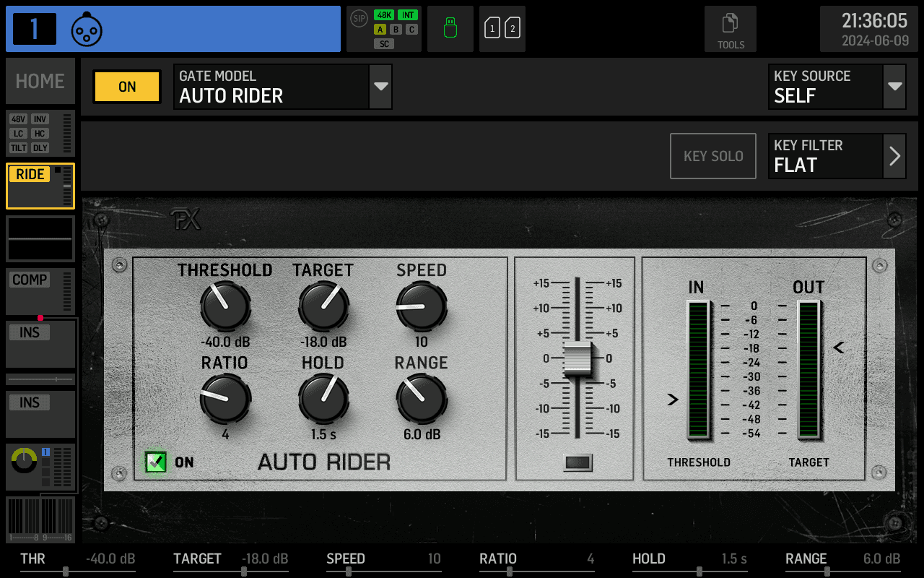This screenshot has height=578, width=924.
Task: Open the TOOLS menu
Action: point(731,29)
